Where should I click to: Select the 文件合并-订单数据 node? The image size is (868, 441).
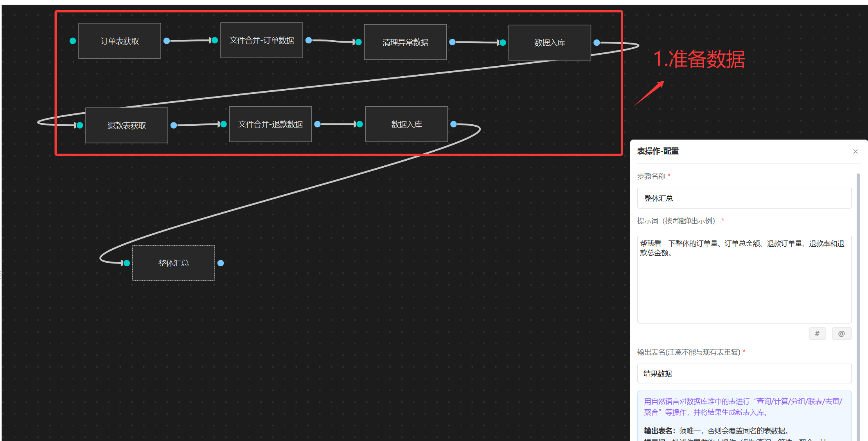(x=262, y=40)
